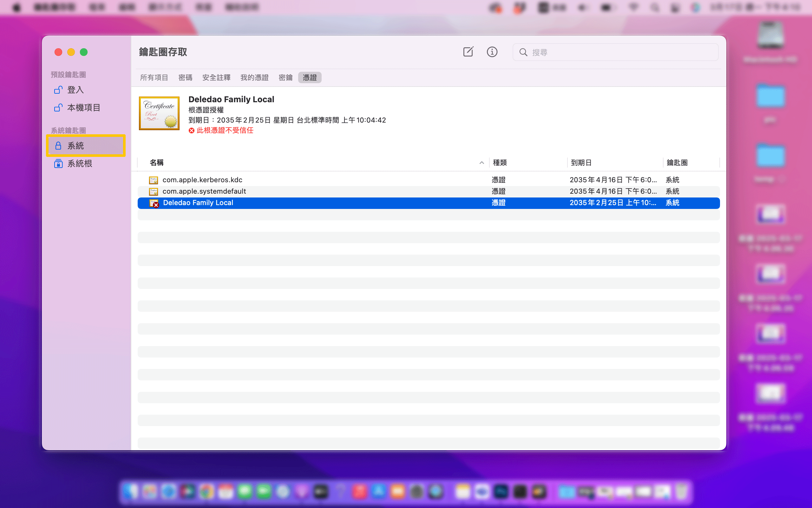Select the com.apple.kerberos.kdc certificate row

click(x=429, y=180)
